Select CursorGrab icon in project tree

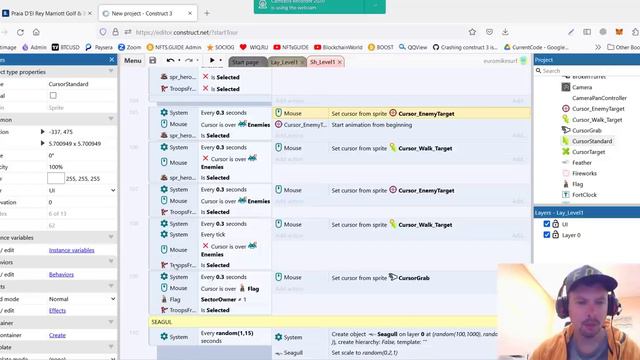click(566, 130)
